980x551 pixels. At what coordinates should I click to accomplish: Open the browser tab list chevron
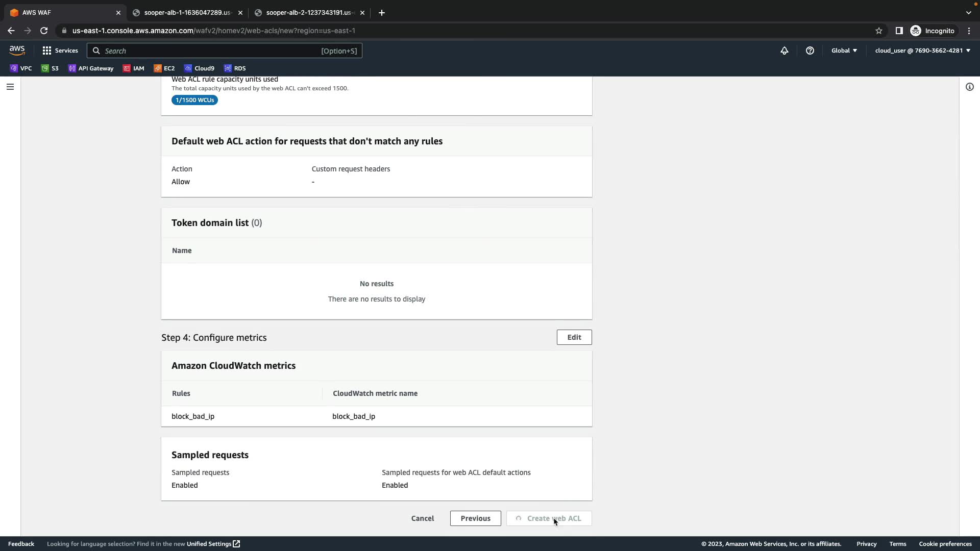click(968, 13)
